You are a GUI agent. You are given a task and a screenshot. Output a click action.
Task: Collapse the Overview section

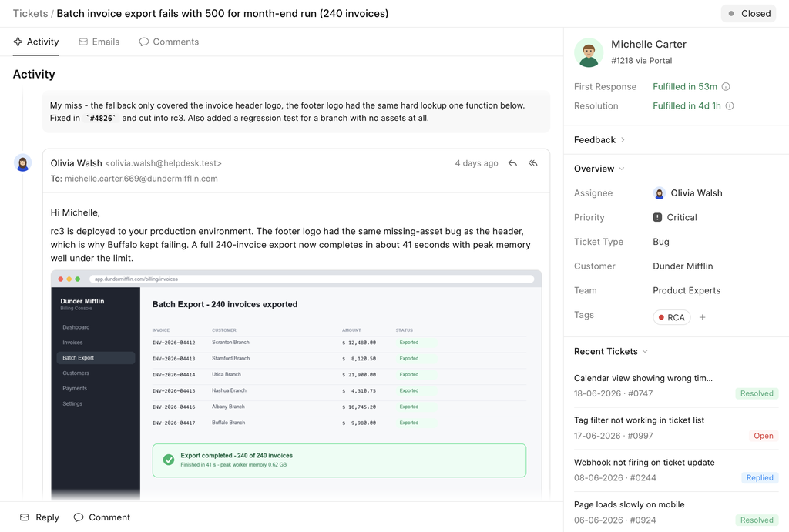599,169
